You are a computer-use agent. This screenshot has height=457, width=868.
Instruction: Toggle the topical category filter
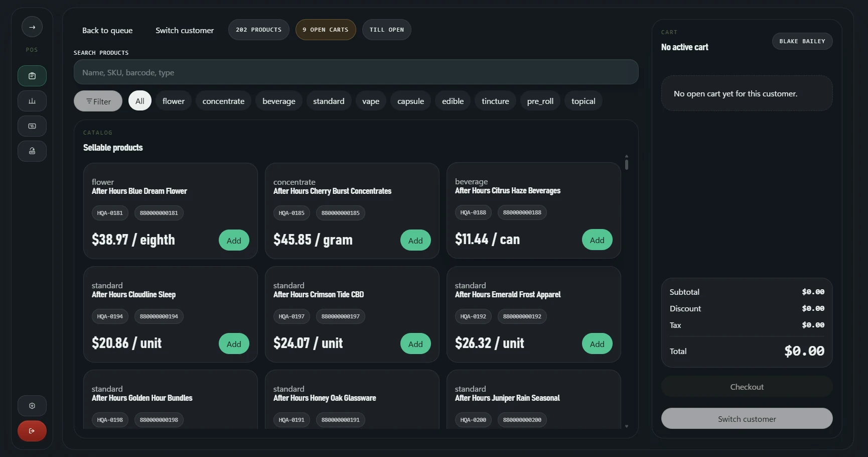pos(583,100)
